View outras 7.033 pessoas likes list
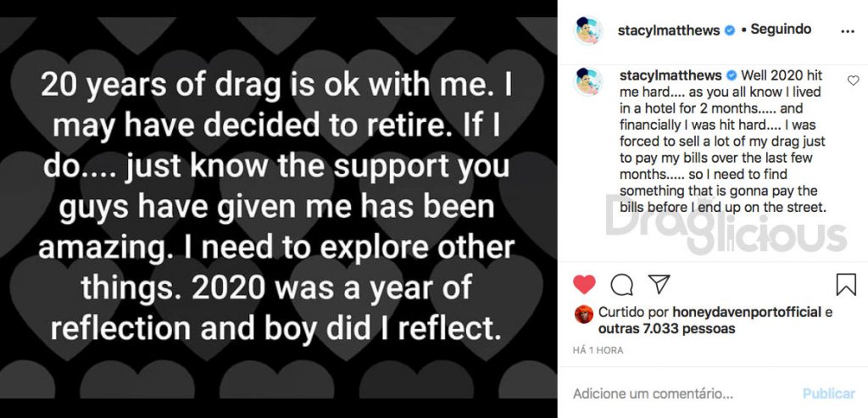868x418 pixels. click(x=666, y=329)
